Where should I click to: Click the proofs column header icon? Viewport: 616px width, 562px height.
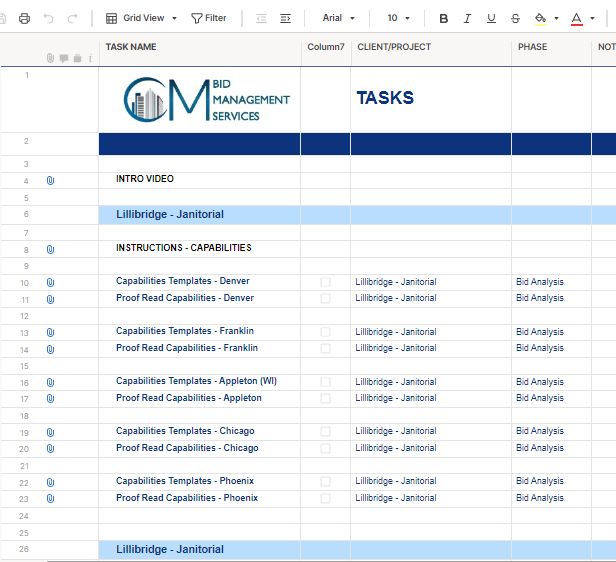pyautogui.click(x=77, y=59)
